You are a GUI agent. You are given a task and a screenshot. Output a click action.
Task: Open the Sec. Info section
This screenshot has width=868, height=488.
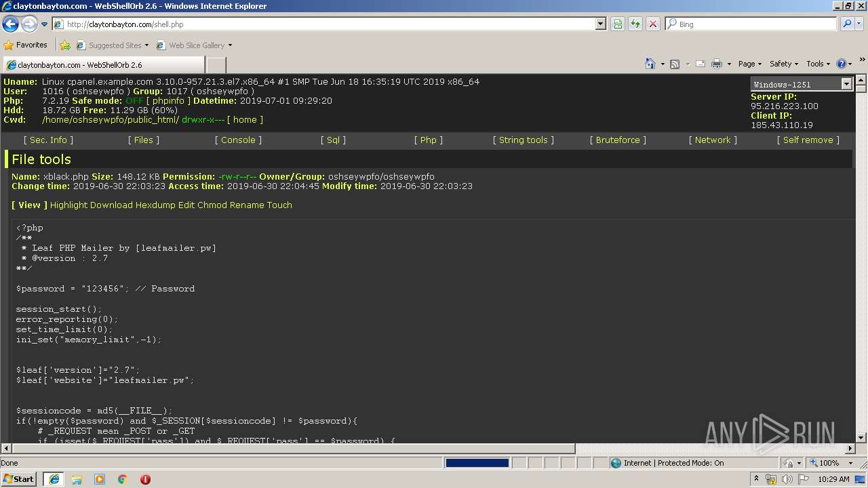click(48, 140)
